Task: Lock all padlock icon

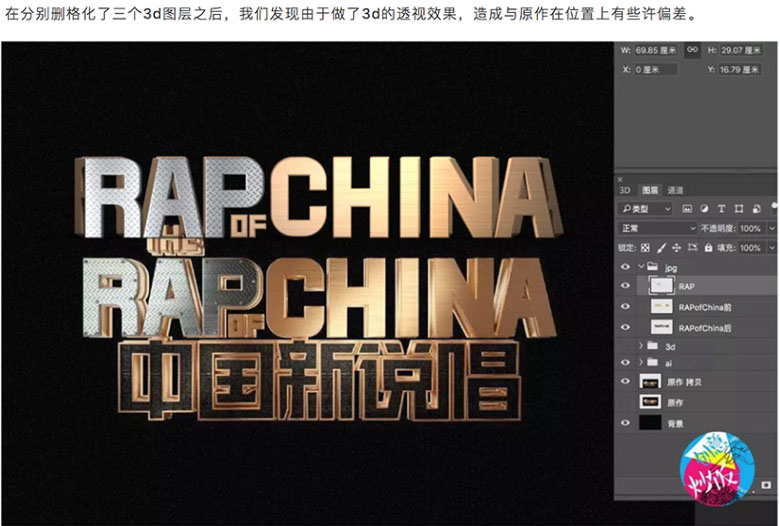Action: (708, 247)
